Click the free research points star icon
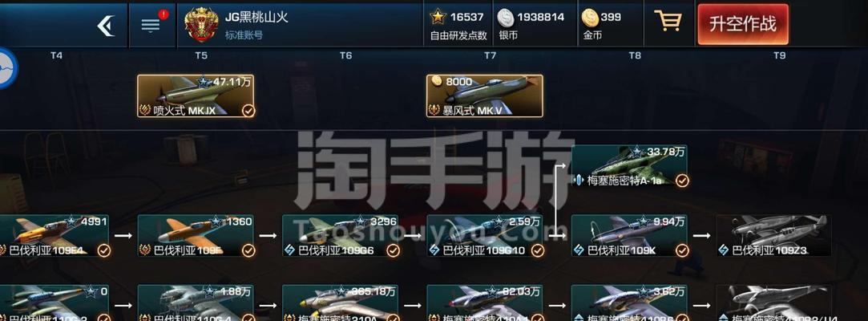Image resolution: width=868 pixels, height=321 pixels. point(438,17)
